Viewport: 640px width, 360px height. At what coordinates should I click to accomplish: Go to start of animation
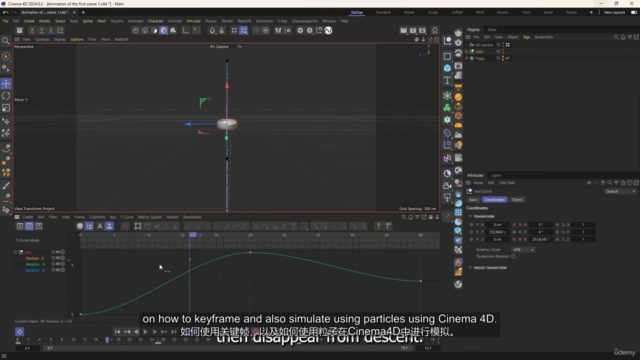click(118, 332)
